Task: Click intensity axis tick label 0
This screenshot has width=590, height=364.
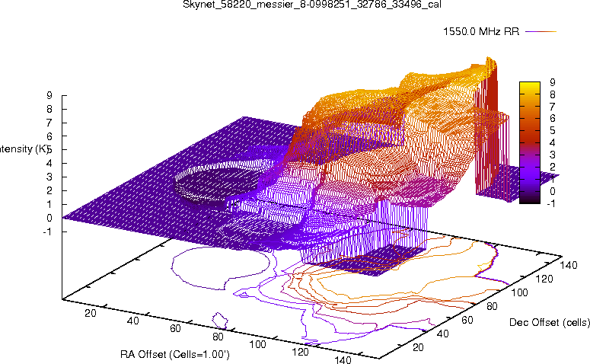Action: 49,218
